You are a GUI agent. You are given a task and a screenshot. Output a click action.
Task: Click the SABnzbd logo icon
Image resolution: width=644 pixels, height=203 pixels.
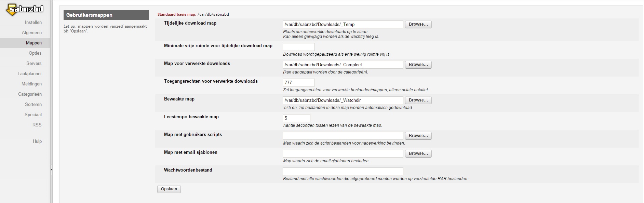[25, 10]
